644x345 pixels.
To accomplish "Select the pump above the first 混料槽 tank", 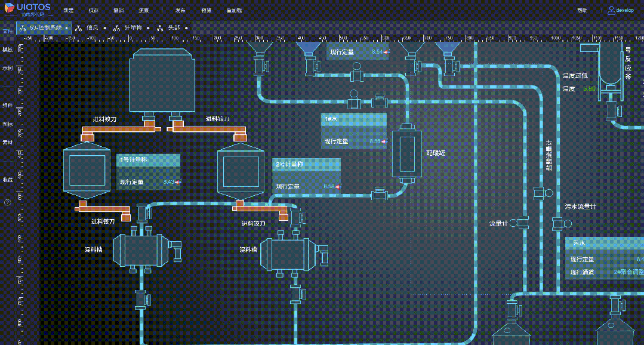I will point(143,214).
